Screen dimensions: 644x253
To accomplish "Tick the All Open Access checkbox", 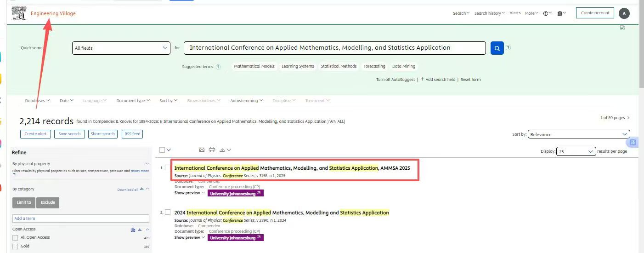I will pos(16,238).
